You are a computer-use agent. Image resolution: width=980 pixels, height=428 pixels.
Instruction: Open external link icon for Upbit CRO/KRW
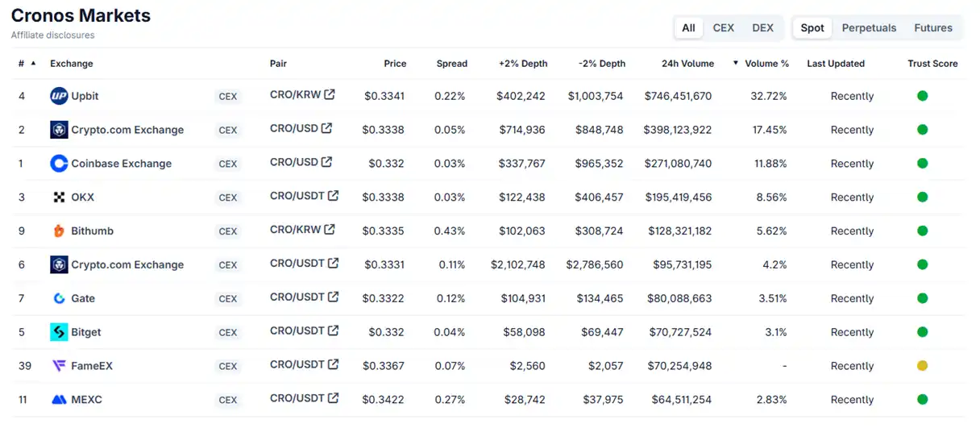tap(329, 94)
